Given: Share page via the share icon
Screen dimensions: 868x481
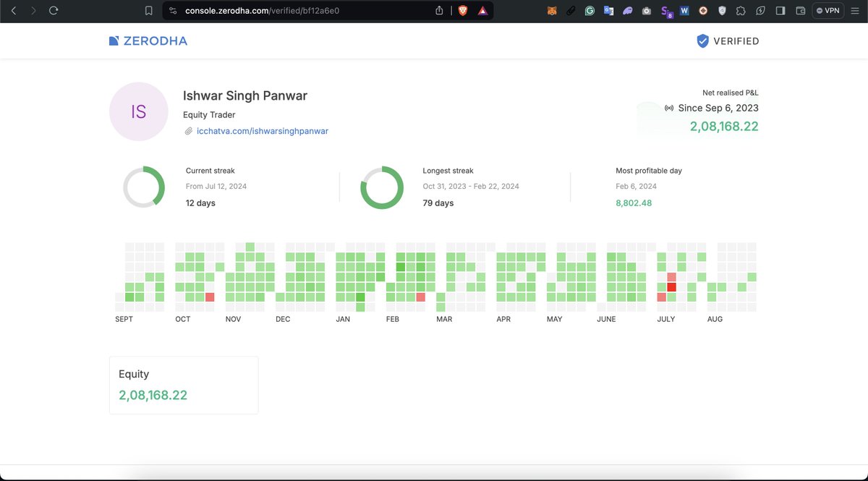Looking at the screenshot, I should 440,11.
